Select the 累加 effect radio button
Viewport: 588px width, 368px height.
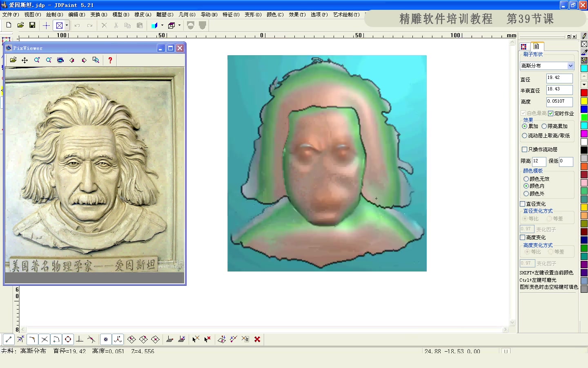524,126
